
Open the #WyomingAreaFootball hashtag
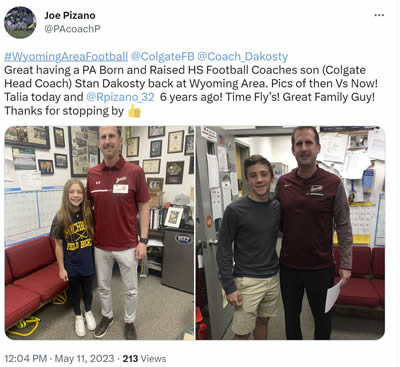click(x=66, y=57)
